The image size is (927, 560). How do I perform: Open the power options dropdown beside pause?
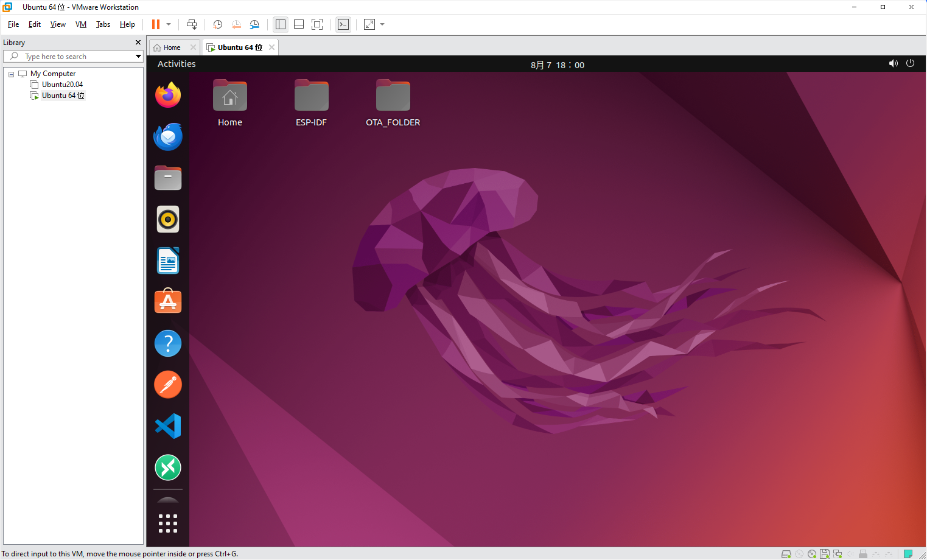pos(169,24)
